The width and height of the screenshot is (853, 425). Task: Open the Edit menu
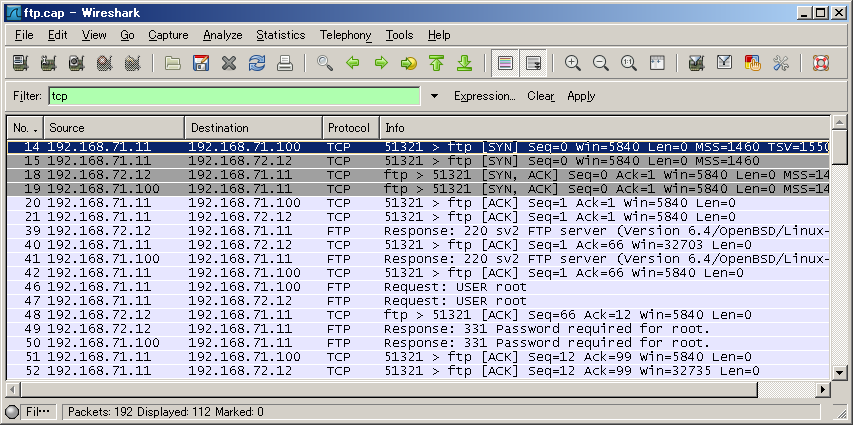click(x=57, y=35)
